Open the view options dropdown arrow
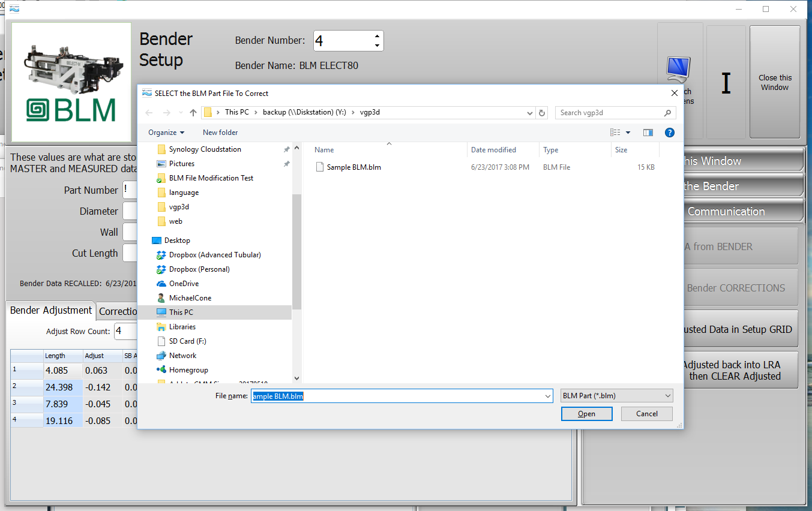 [628, 133]
